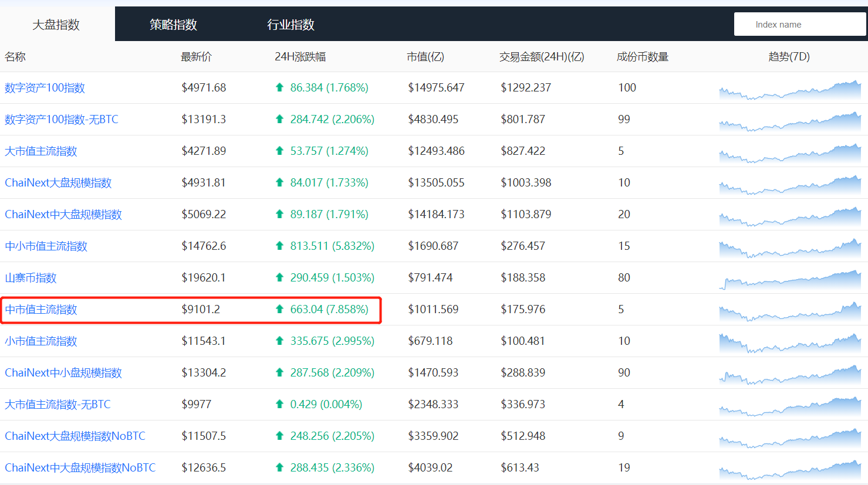The image size is (868, 485).
Task: Click the 趋势(7D) column header
Action: [x=789, y=57]
